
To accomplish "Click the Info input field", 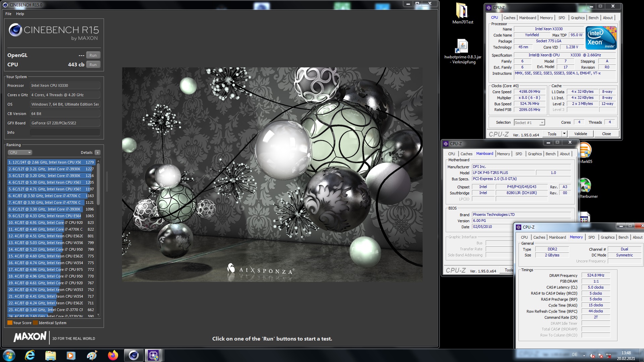I will point(65,132).
